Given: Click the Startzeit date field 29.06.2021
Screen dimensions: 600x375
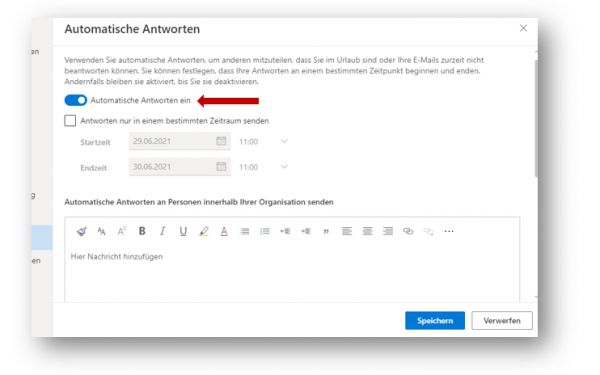Looking at the screenshot, I should [179, 141].
